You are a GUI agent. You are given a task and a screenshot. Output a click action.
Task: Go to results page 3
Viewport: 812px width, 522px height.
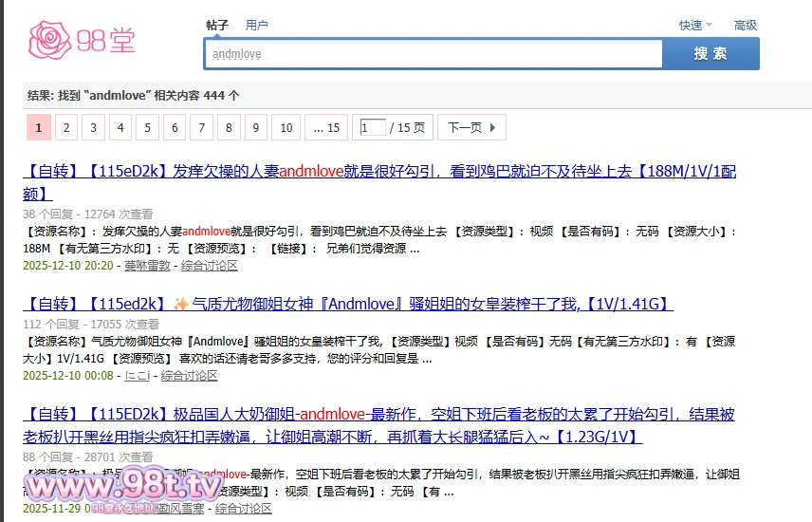pyautogui.click(x=93, y=127)
